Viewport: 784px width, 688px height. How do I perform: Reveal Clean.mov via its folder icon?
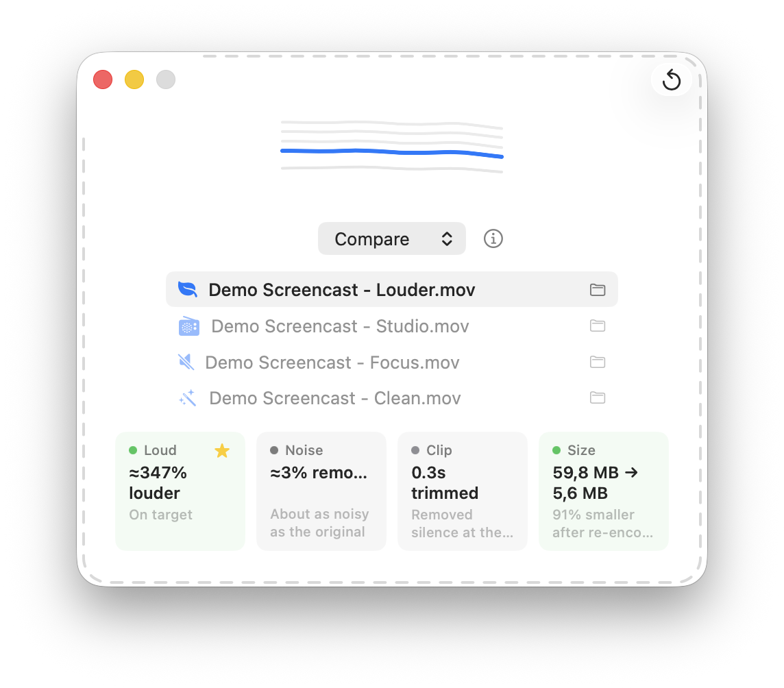coord(598,397)
